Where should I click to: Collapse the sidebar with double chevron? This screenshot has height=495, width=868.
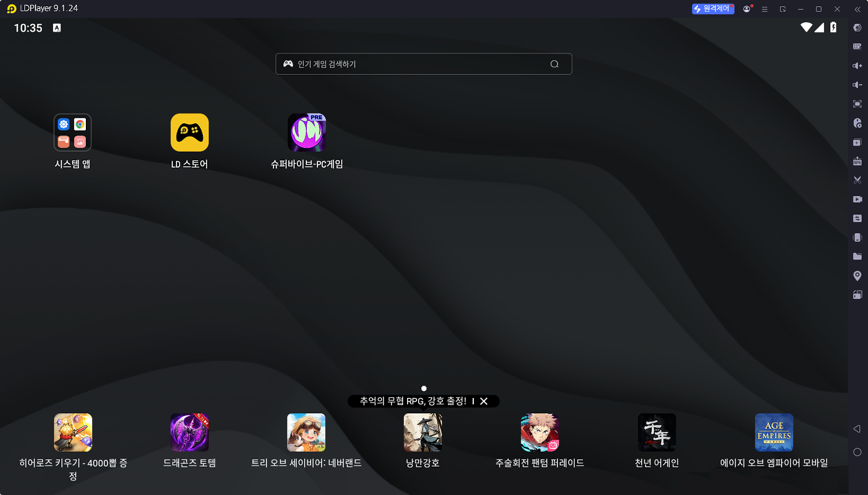[x=857, y=9]
